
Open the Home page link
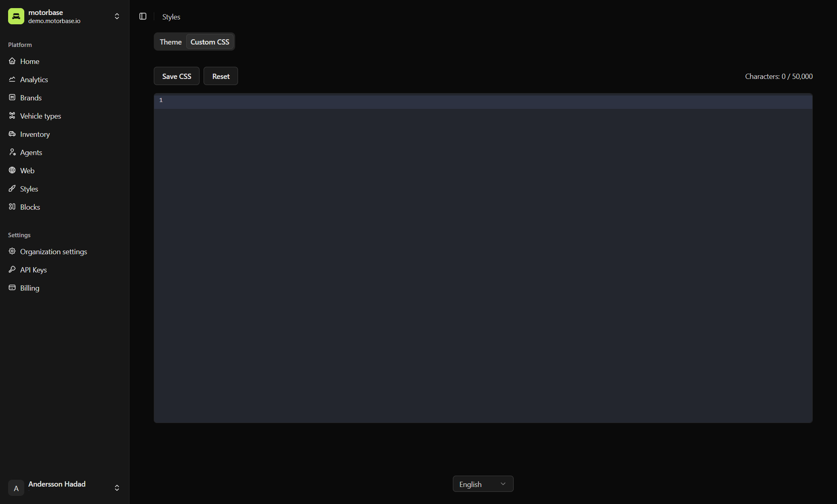(65, 61)
